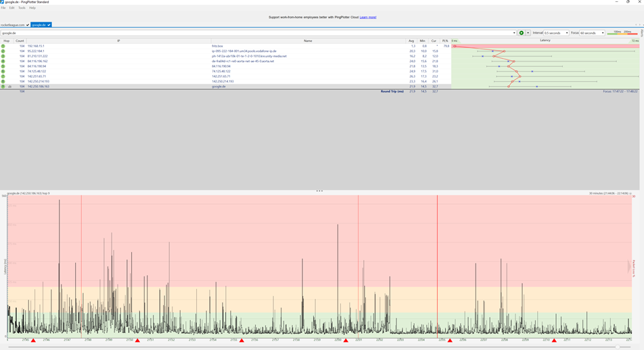Click the Learn more! link
644x350 pixels.
[368, 17]
